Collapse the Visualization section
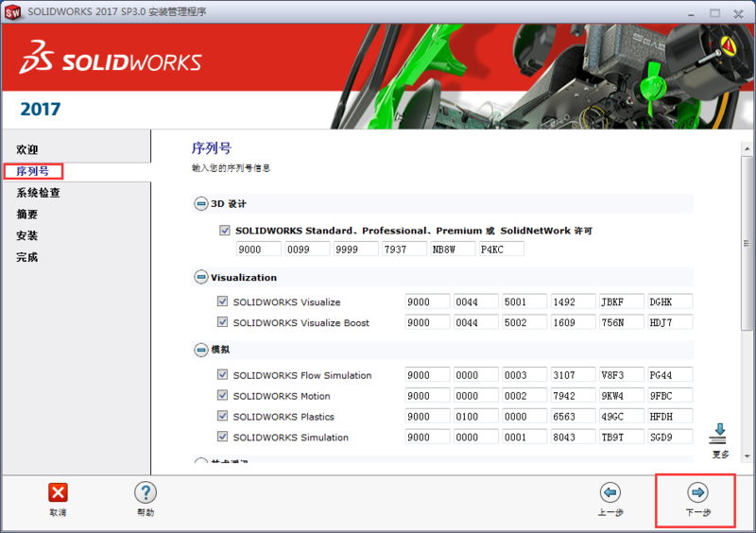This screenshot has width=756, height=533. 201,278
